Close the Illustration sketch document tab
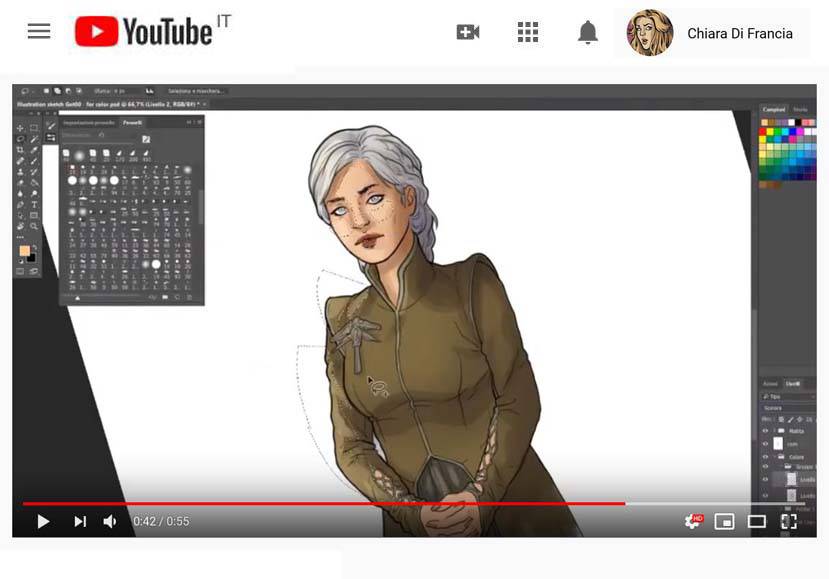 pos(205,104)
